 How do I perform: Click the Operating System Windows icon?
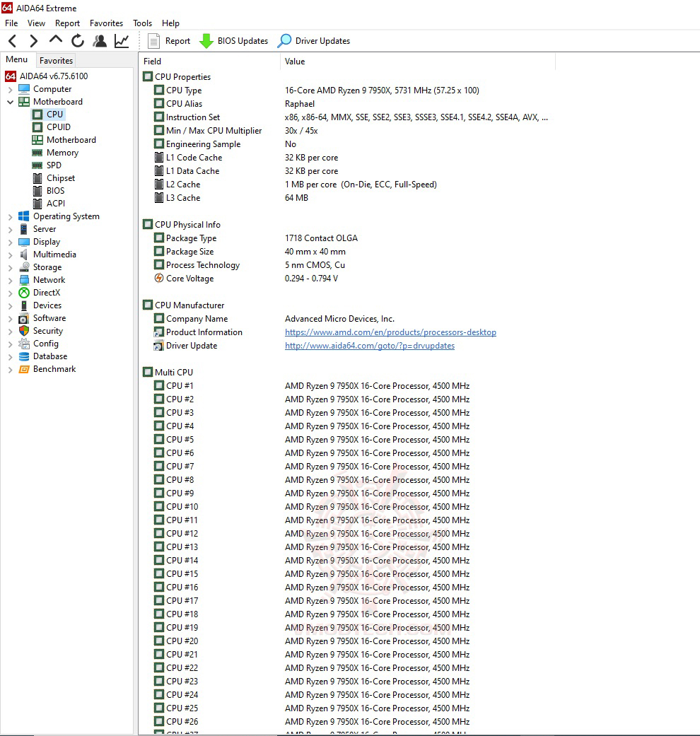(24, 216)
